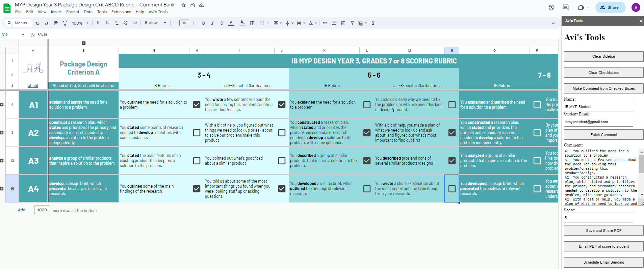The height and width of the screenshot is (269, 644).
Task: Open the 'about' link in cell A3
Action: click(x=33, y=86)
